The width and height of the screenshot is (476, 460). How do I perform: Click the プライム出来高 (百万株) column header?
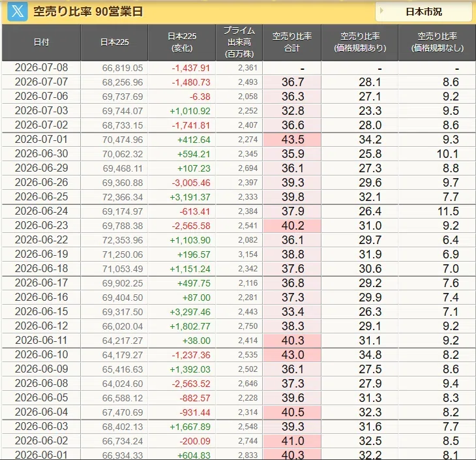point(239,42)
